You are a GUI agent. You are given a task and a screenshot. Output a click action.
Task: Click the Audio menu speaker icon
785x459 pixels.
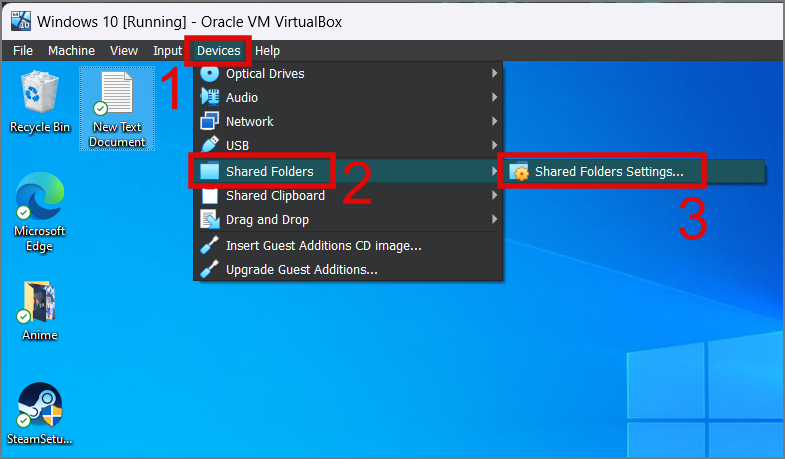pyautogui.click(x=210, y=97)
